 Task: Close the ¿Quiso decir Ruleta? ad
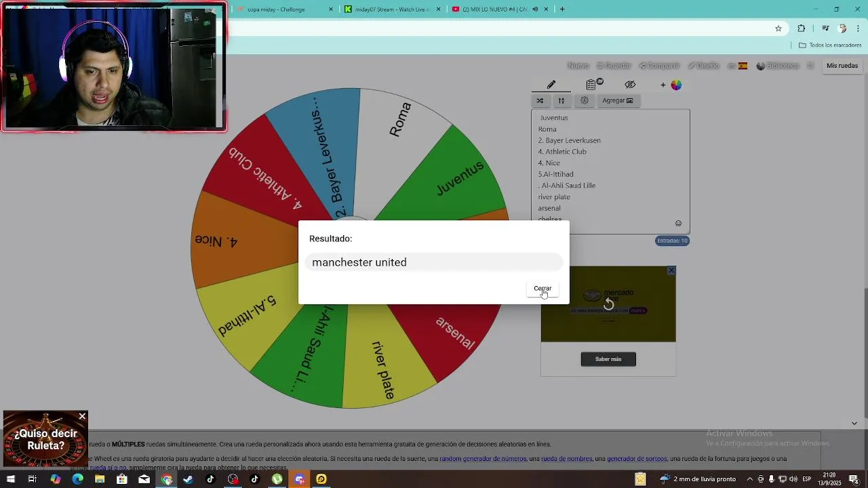[82, 416]
